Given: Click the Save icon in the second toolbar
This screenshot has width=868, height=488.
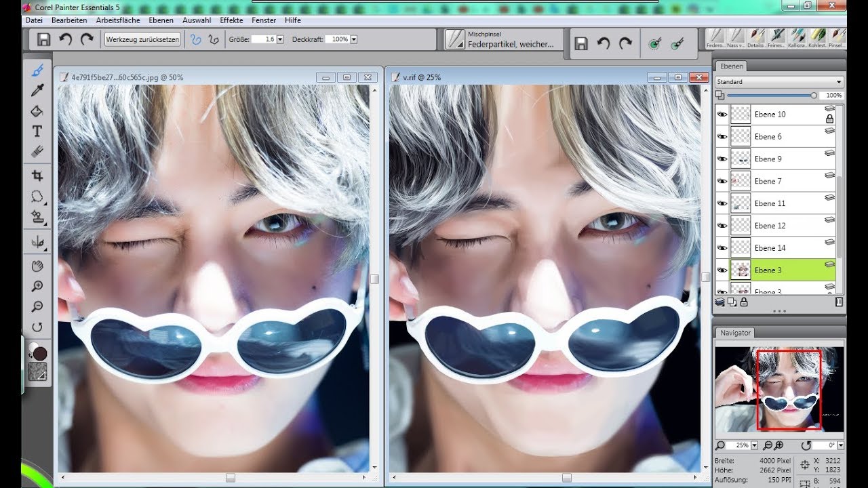Looking at the screenshot, I should click(x=581, y=43).
